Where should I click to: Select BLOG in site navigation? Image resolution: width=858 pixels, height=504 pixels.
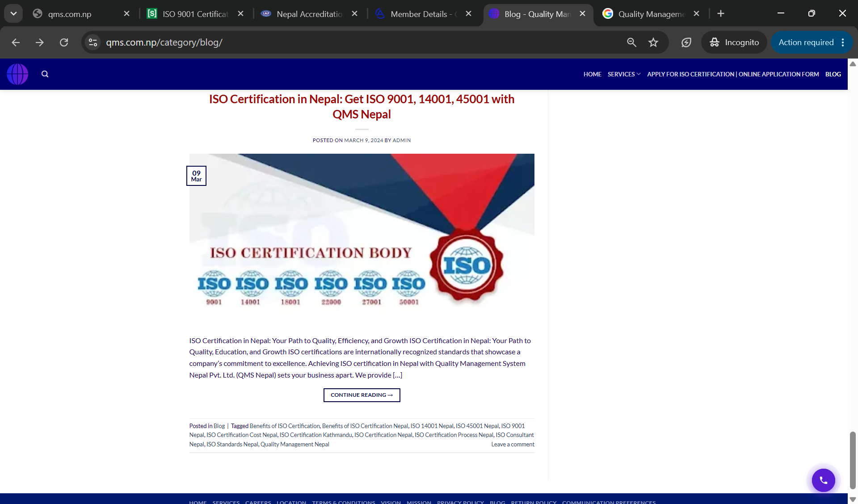(833, 74)
